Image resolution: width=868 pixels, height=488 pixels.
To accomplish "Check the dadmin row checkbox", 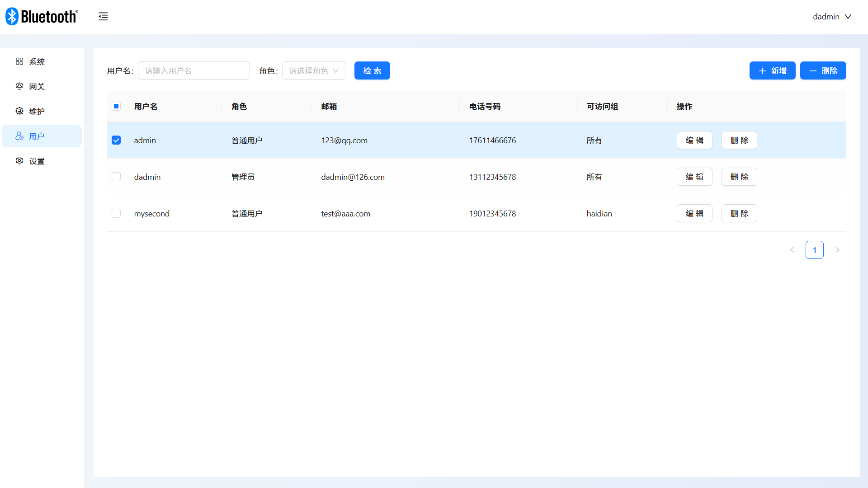I will 116,177.
